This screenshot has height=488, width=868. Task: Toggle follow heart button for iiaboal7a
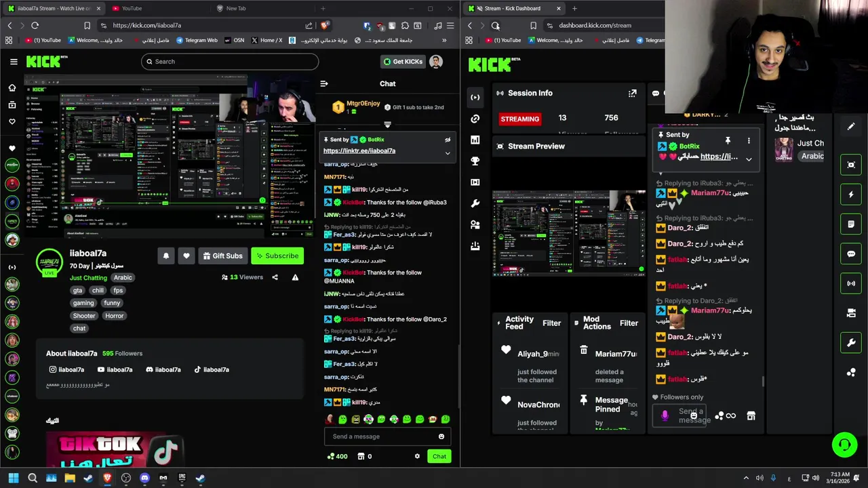pyautogui.click(x=186, y=256)
